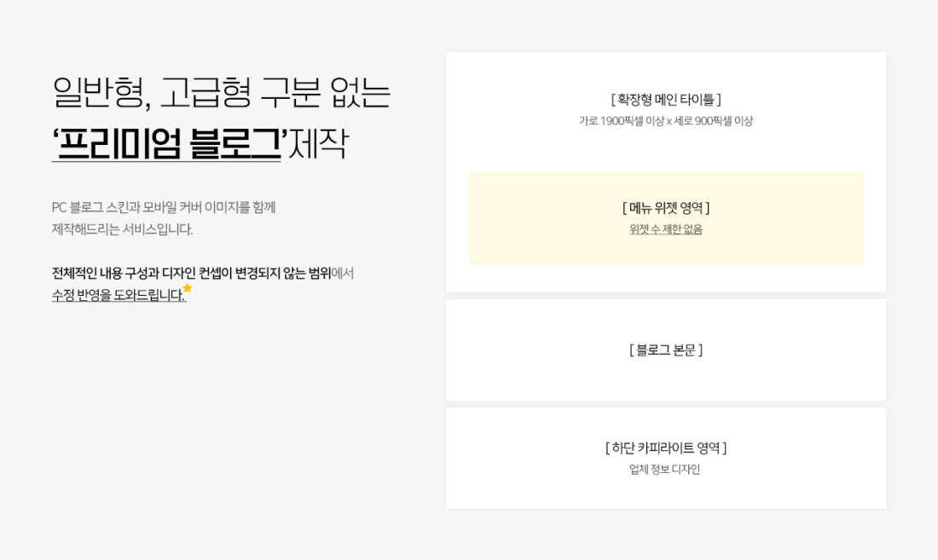Image resolution: width=938 pixels, height=560 pixels.
Task: Click the '업체 정보 디자인' text
Action: point(664,469)
